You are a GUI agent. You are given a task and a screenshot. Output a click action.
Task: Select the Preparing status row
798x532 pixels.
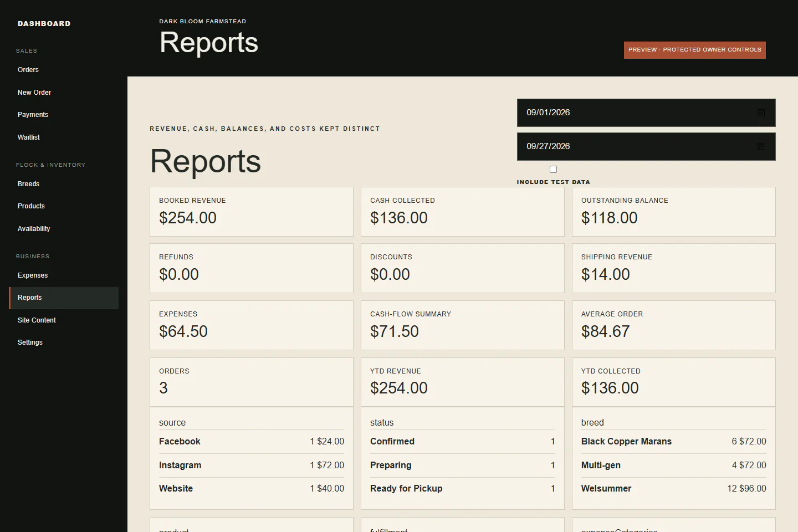pyautogui.click(x=463, y=465)
